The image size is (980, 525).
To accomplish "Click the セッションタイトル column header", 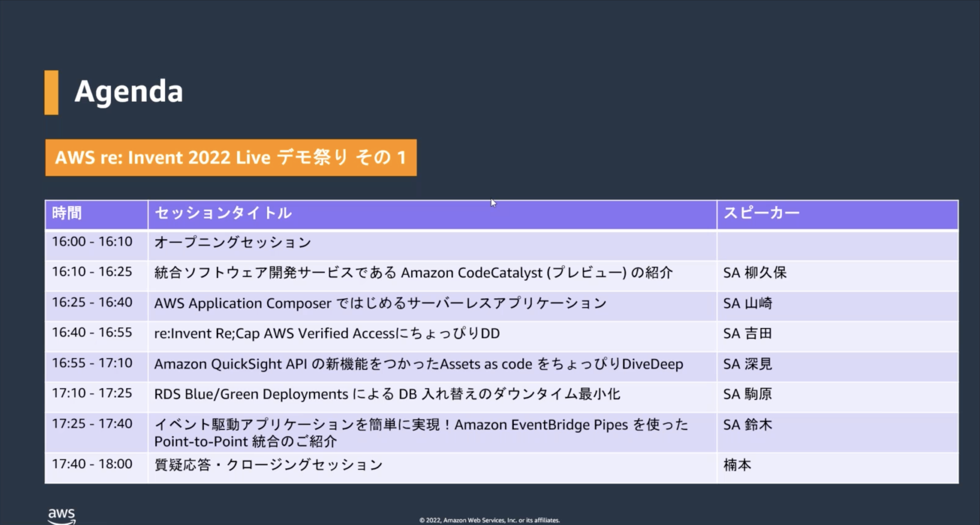I will coord(223,213).
